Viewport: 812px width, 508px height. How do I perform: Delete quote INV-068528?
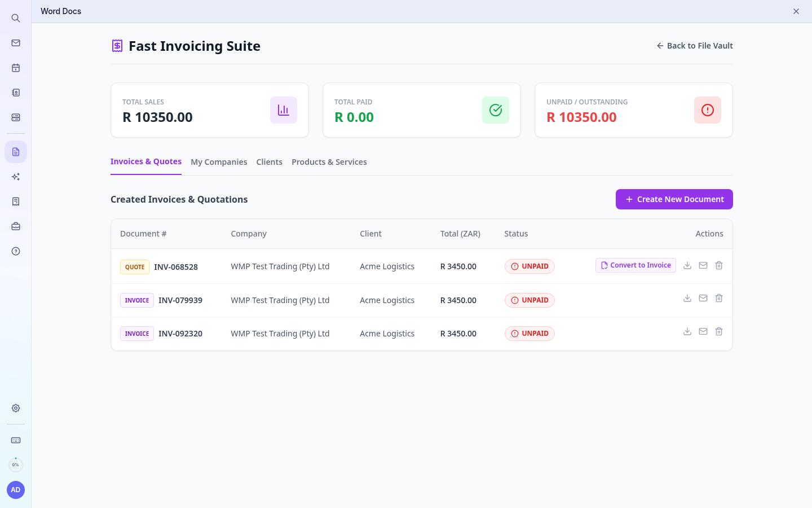pyautogui.click(x=719, y=265)
